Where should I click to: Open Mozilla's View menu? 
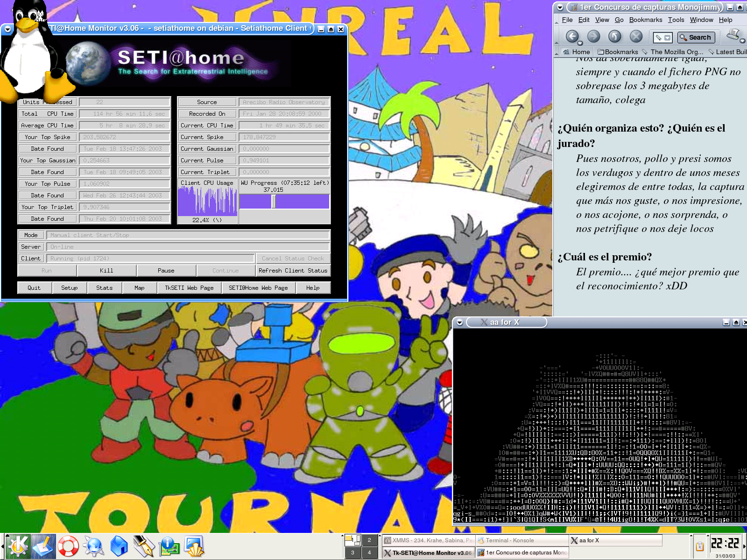coord(602,20)
